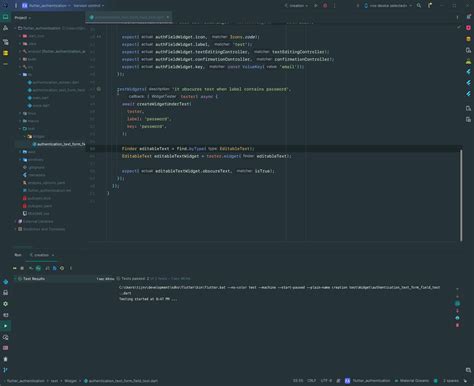Image resolution: width=474 pixels, height=386 pixels.
Task: Run the creation configuration with play button
Action: point(316,6)
